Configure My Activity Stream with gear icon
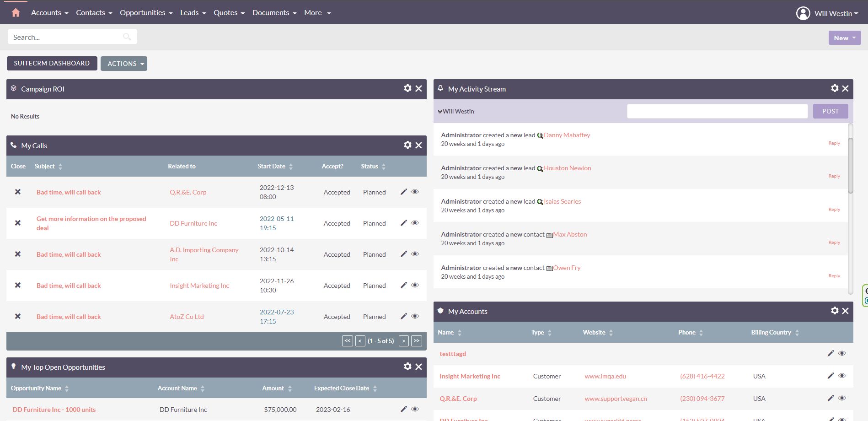This screenshot has width=868, height=421. click(x=835, y=88)
